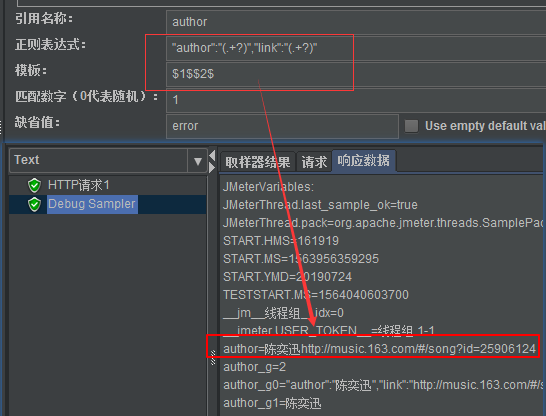The width and height of the screenshot is (546, 416).
Task: Click the author_g1=陈奕迅 line
Action: pyautogui.click(x=272, y=403)
